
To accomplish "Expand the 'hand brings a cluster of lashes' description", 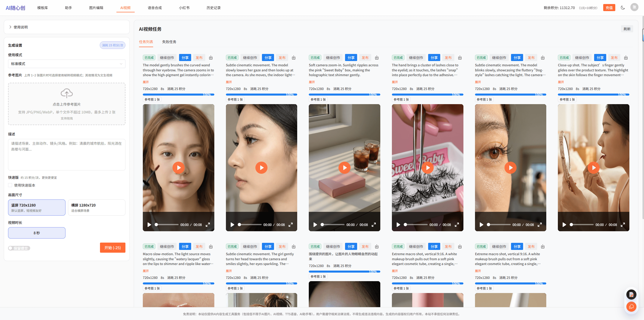I will click(x=395, y=82).
